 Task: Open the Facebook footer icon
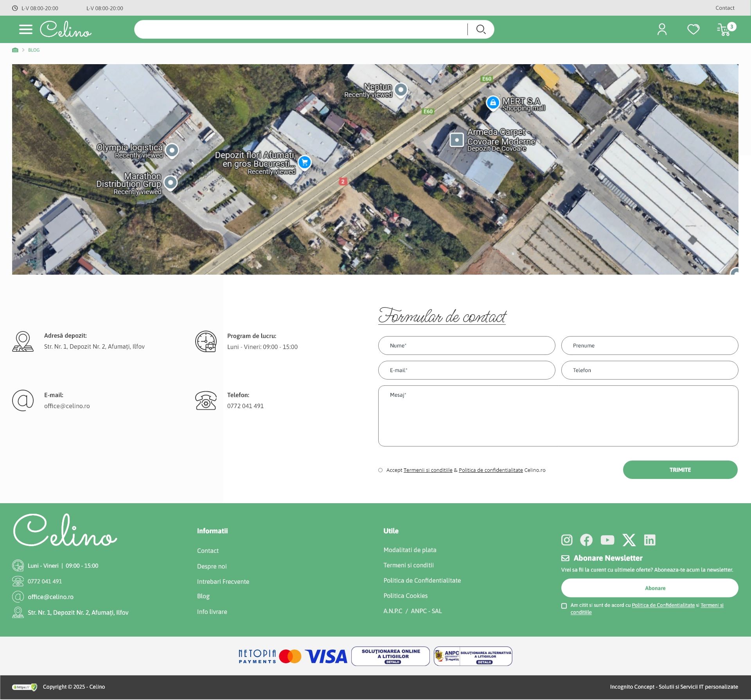tap(586, 540)
